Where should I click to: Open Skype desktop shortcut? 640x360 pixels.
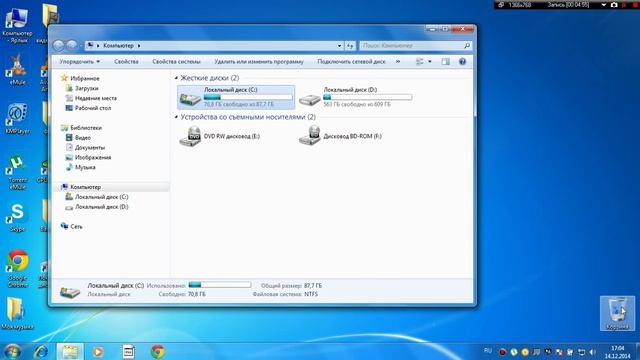coord(17,217)
